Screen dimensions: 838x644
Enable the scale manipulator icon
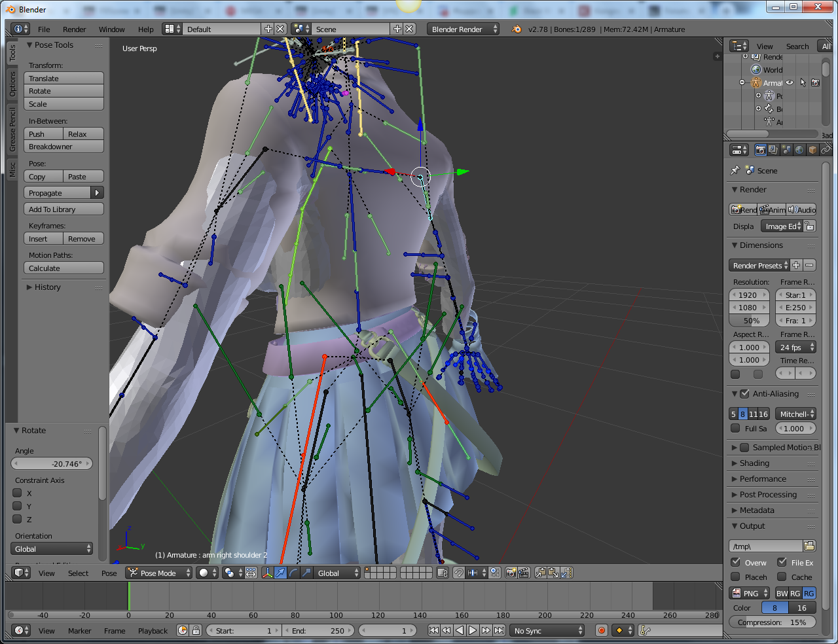click(x=306, y=573)
